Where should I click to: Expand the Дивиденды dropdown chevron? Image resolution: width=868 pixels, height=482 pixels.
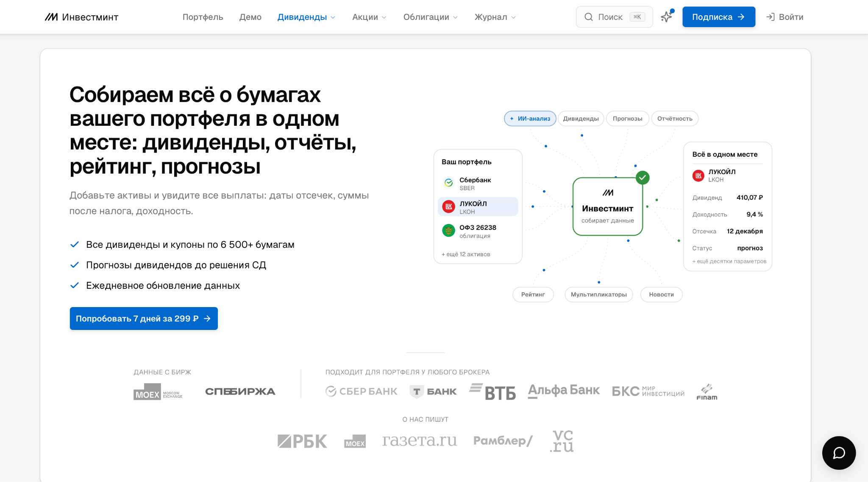[333, 17]
